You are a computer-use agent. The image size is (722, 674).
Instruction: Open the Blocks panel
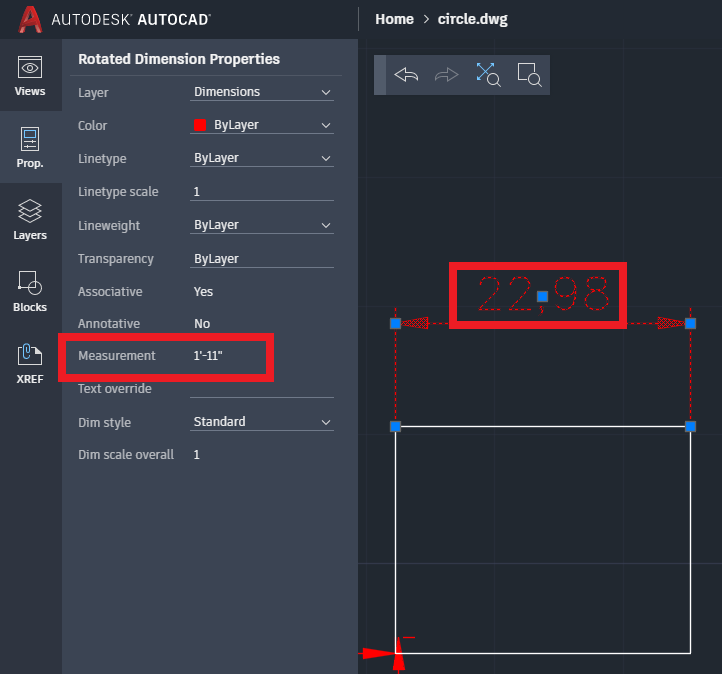(30, 291)
